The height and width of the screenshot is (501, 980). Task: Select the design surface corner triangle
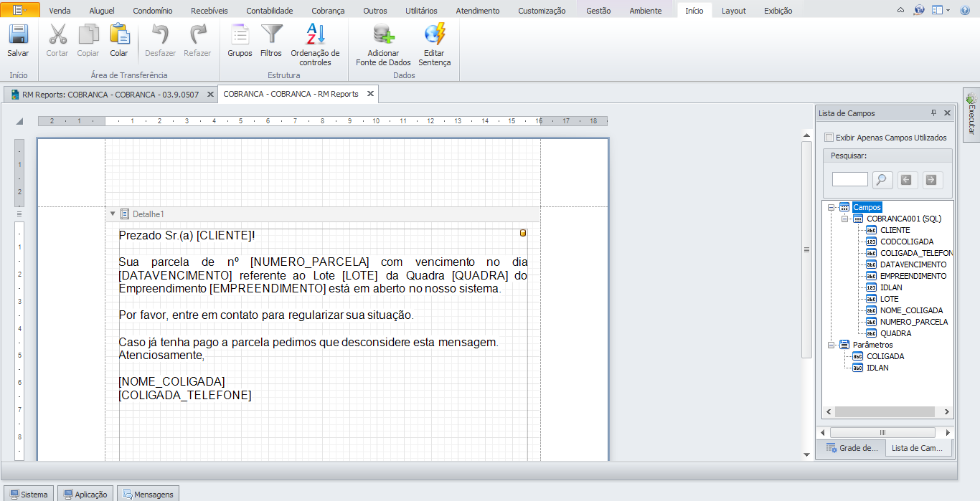pos(19,121)
